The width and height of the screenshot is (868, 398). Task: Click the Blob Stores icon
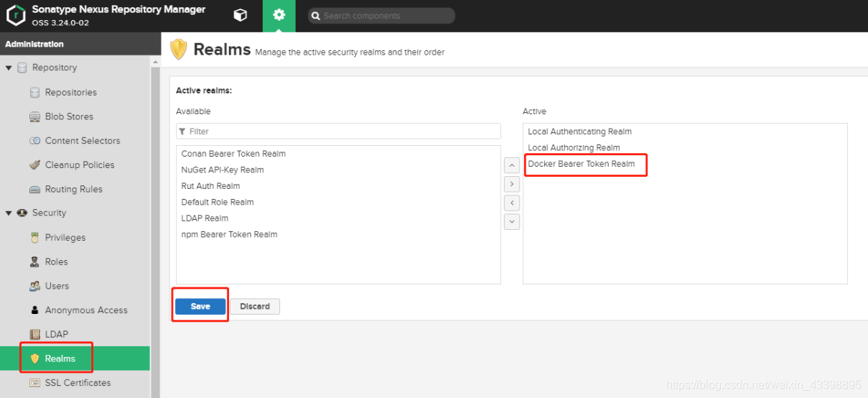[34, 116]
